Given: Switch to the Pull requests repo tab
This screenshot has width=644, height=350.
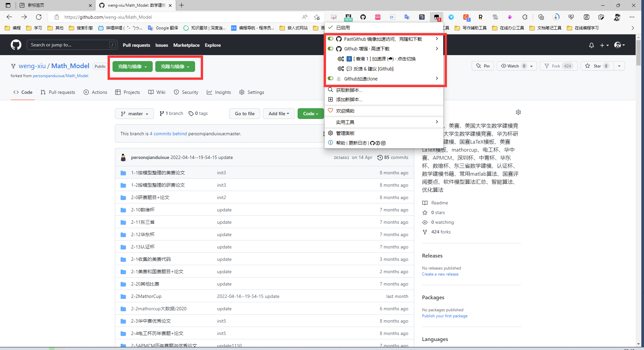Looking at the screenshot, I should (58, 92).
